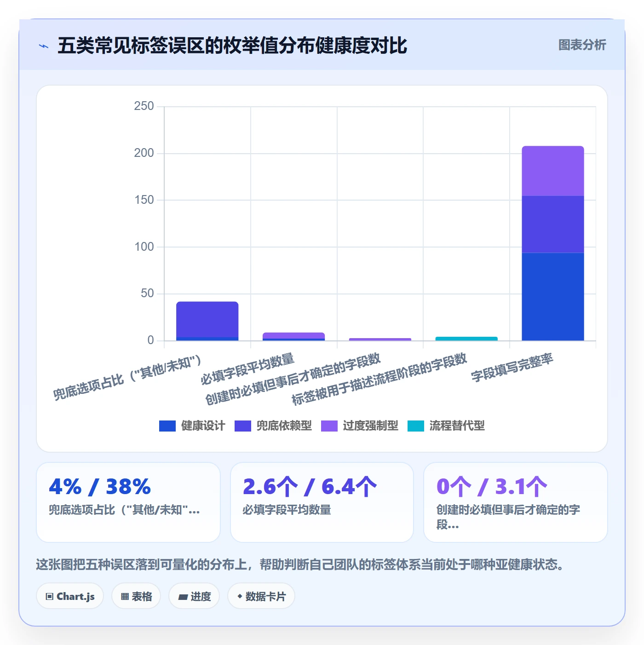Click the x-axis label 必填字段平均数量
Viewport: 644px width, 645px height.
coord(247,369)
